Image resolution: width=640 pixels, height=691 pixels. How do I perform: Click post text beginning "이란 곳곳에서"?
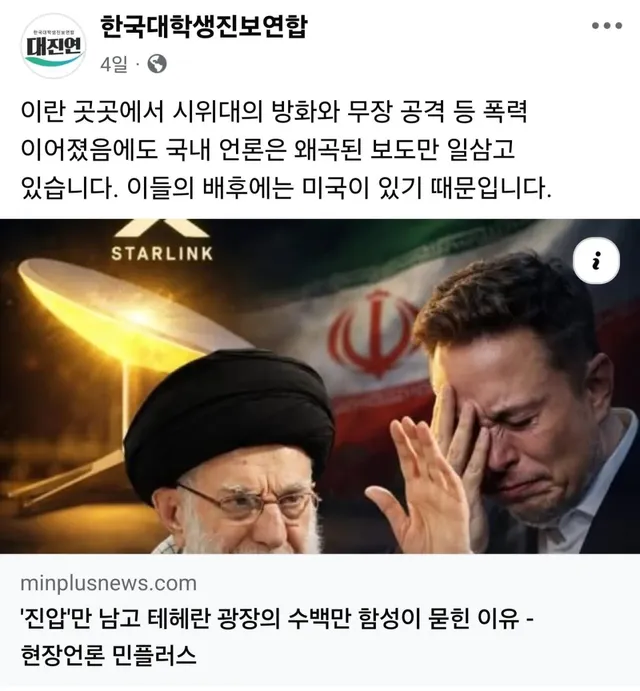tap(274, 111)
